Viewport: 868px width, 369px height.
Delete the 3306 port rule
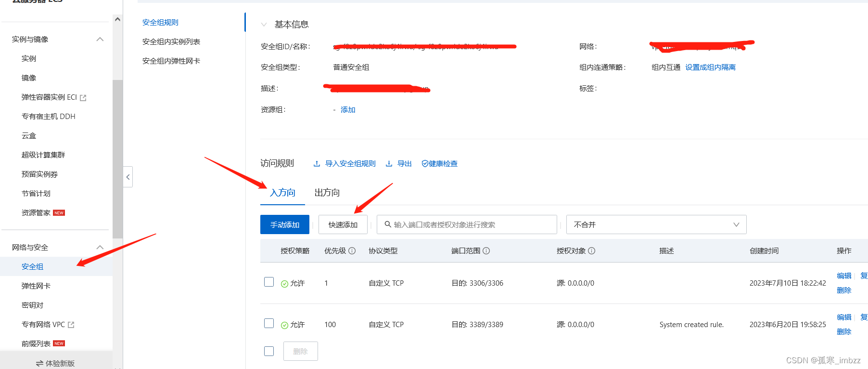844,290
